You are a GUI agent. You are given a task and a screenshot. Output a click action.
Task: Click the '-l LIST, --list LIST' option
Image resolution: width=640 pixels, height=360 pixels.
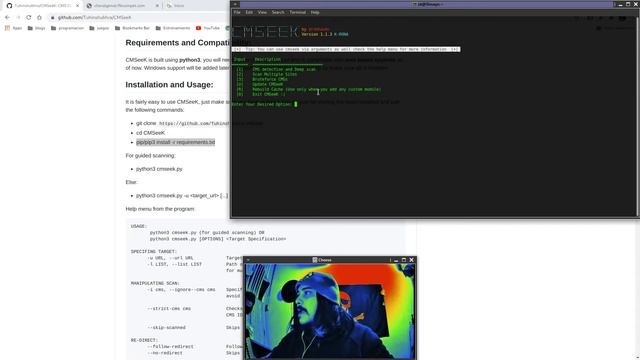tap(175, 264)
